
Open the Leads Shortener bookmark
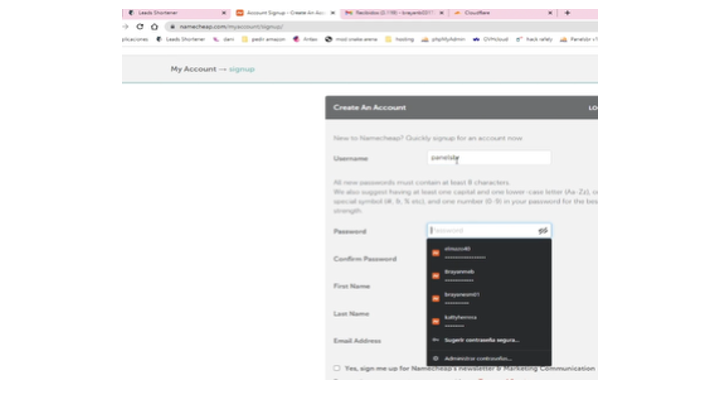click(180, 39)
